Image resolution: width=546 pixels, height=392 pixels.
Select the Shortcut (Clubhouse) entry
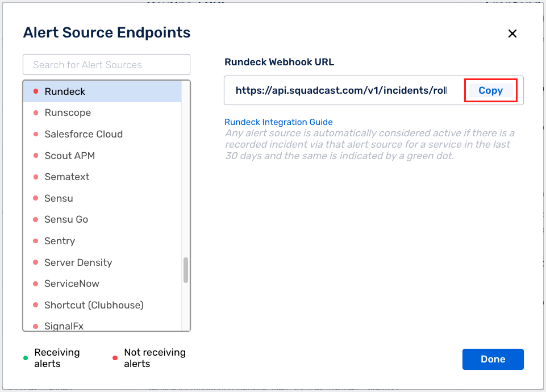(x=93, y=305)
